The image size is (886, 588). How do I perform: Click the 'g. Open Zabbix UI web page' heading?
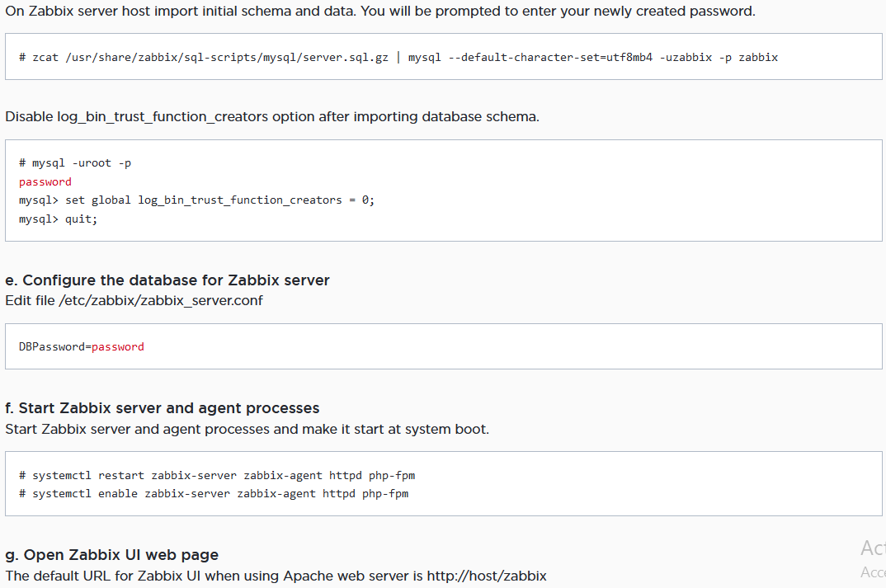coord(112,554)
